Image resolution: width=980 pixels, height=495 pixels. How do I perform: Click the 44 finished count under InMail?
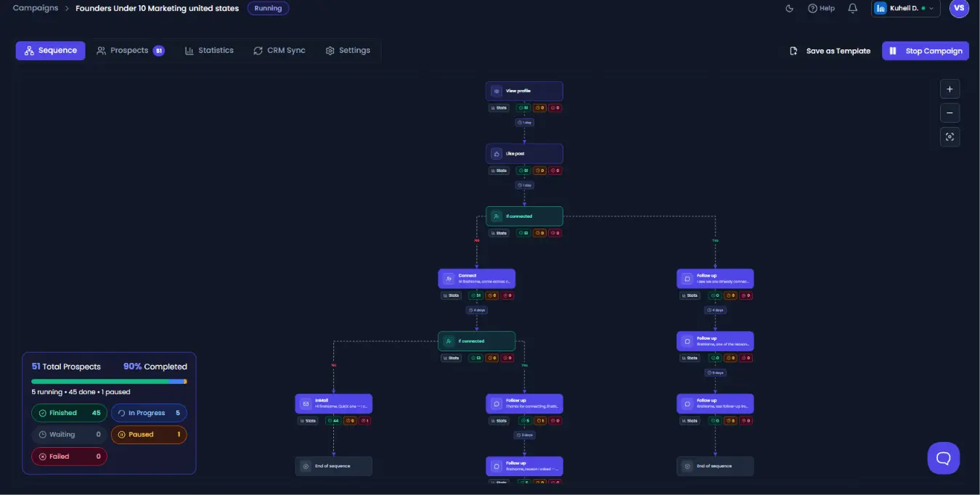(332, 420)
